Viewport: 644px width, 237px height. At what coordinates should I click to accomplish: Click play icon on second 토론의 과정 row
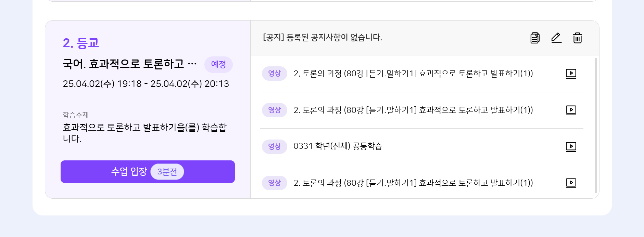[571, 110]
